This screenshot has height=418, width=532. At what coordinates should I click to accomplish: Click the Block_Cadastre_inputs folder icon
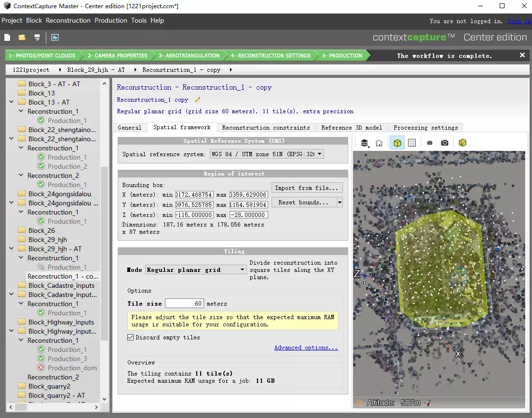22,285
